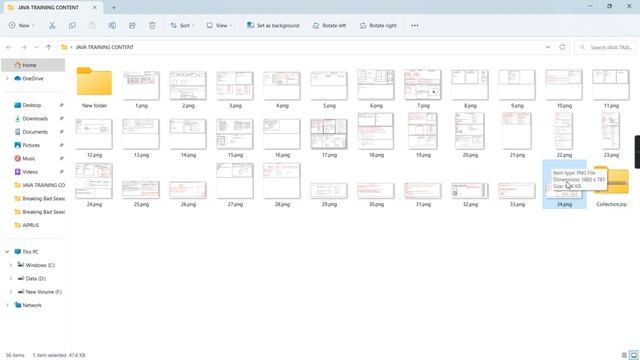640x360 pixels.
Task: Click the Delete trash icon
Action: [x=152, y=25]
